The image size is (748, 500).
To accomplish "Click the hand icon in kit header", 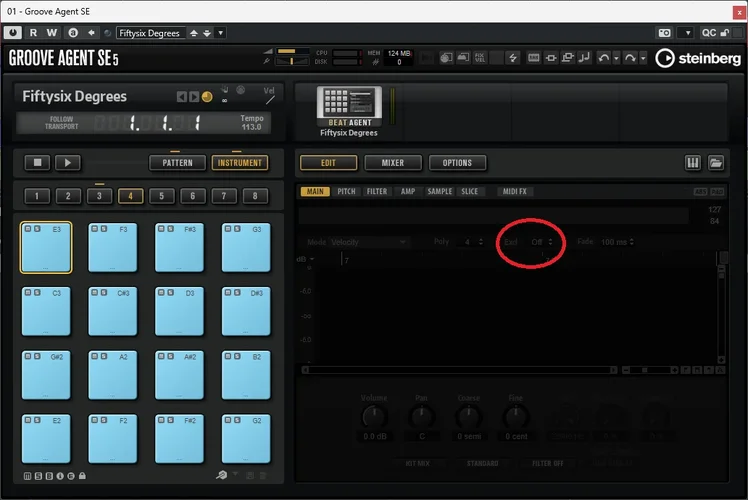I will 224,89.
